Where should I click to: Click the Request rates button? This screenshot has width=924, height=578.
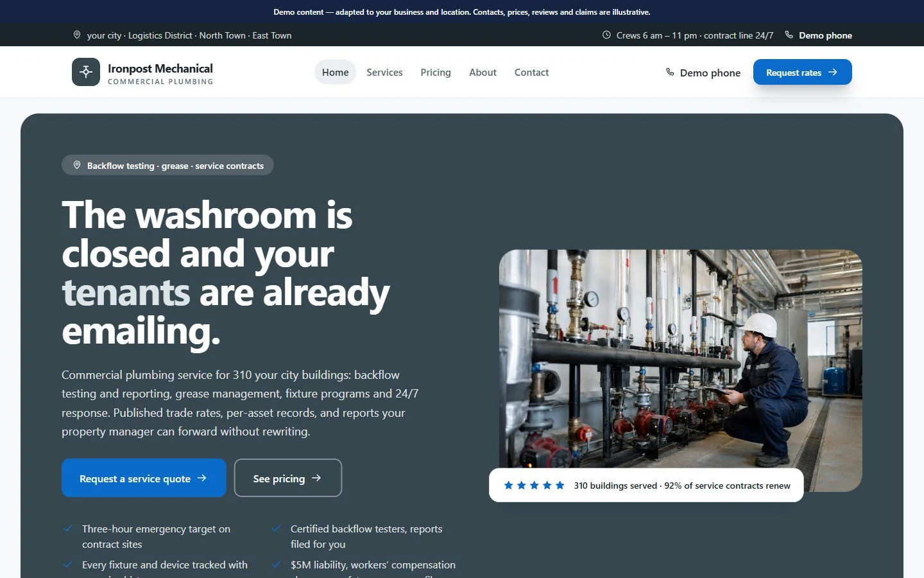pyautogui.click(x=802, y=72)
